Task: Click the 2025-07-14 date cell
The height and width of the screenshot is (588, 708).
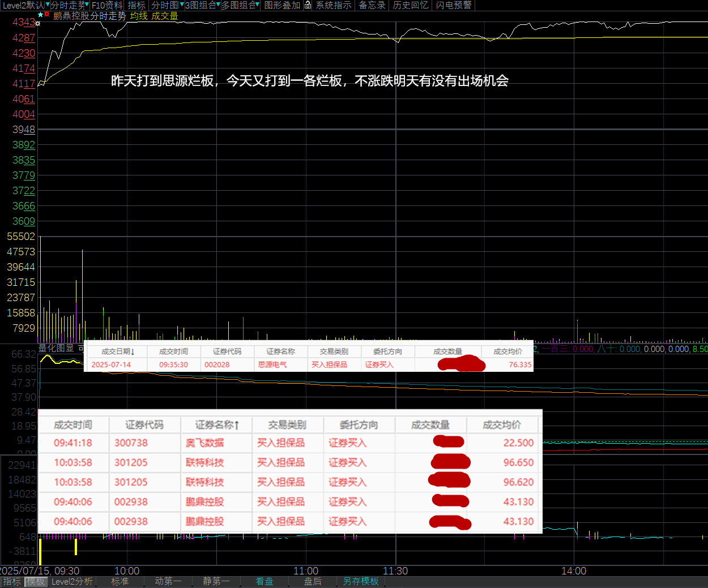Action: pyautogui.click(x=111, y=365)
